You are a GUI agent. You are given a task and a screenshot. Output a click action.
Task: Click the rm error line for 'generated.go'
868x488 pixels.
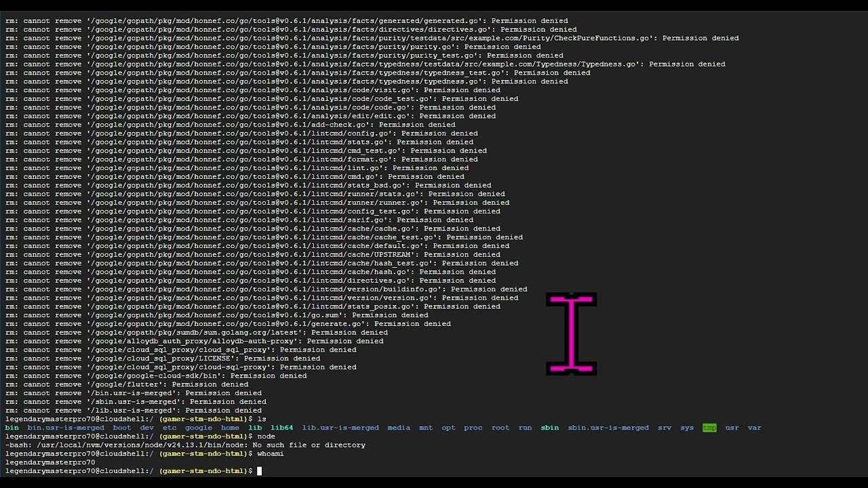[287, 21]
